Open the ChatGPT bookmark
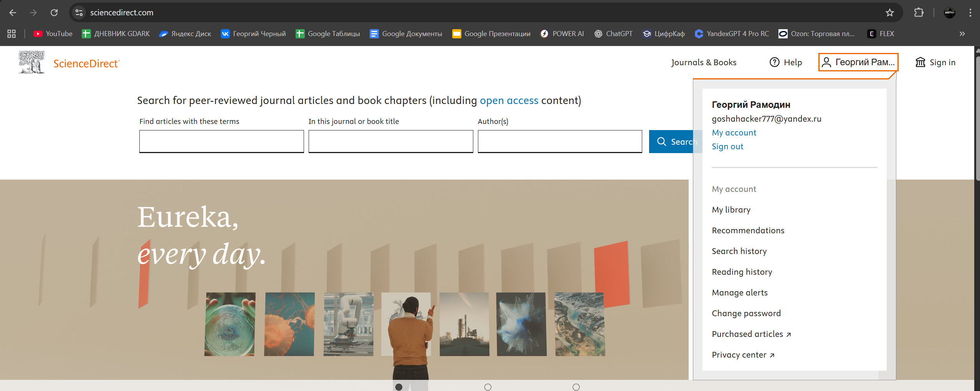980x391 pixels. tap(613, 34)
